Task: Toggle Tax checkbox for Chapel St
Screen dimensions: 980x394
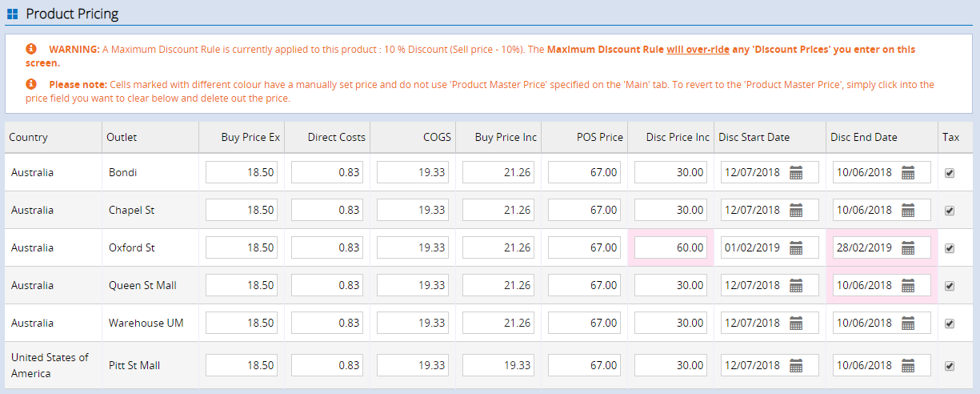Action: [950, 211]
